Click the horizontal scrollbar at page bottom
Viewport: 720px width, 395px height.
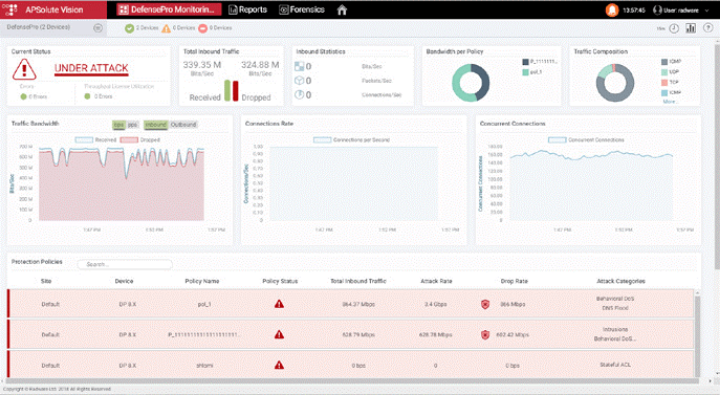click(x=351, y=381)
